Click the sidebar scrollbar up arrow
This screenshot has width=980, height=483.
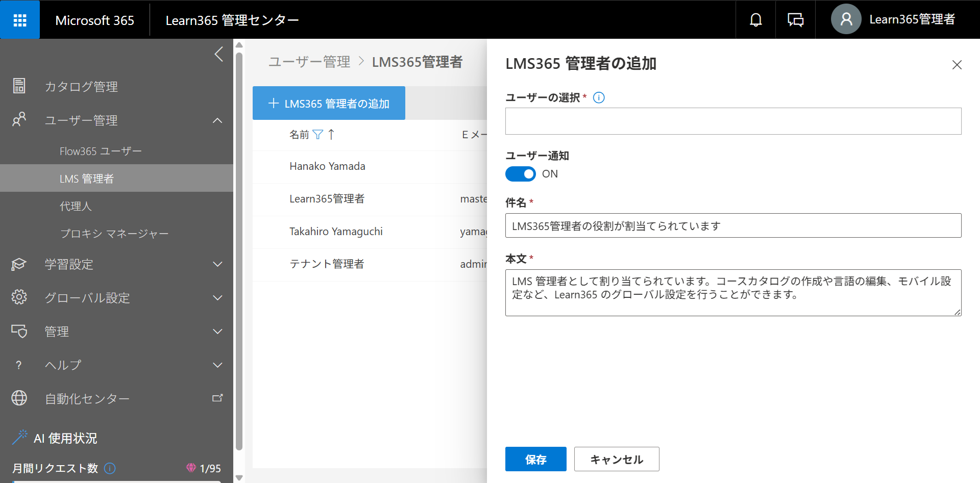pos(239,45)
